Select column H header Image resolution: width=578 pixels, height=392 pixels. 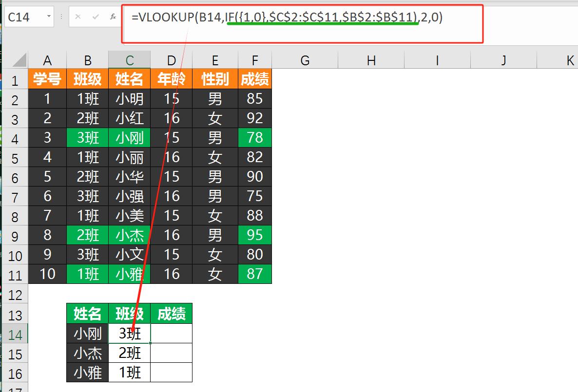coord(371,60)
